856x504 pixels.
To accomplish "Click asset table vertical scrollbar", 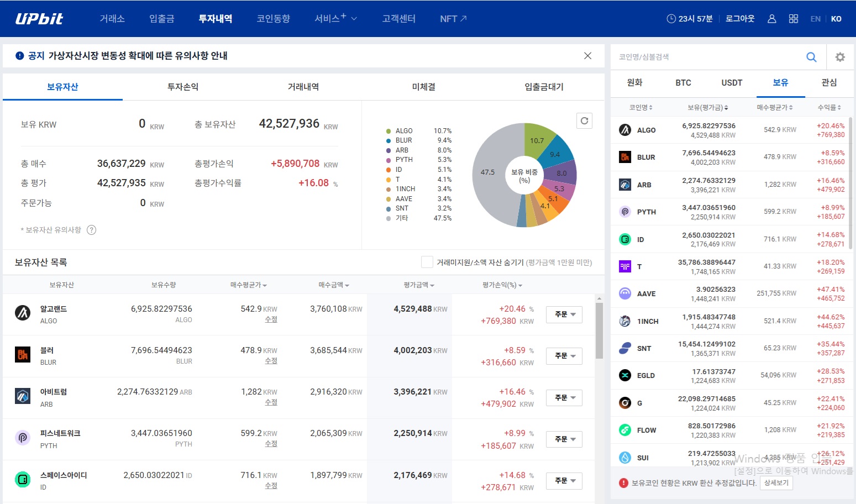I will point(599,331).
